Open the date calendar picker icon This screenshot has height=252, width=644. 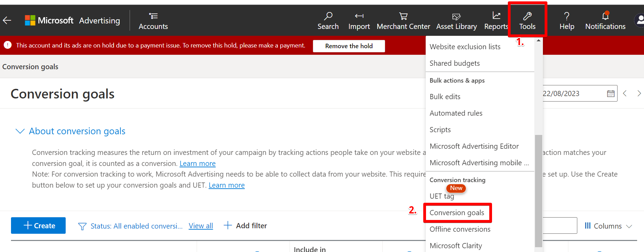pyautogui.click(x=611, y=94)
